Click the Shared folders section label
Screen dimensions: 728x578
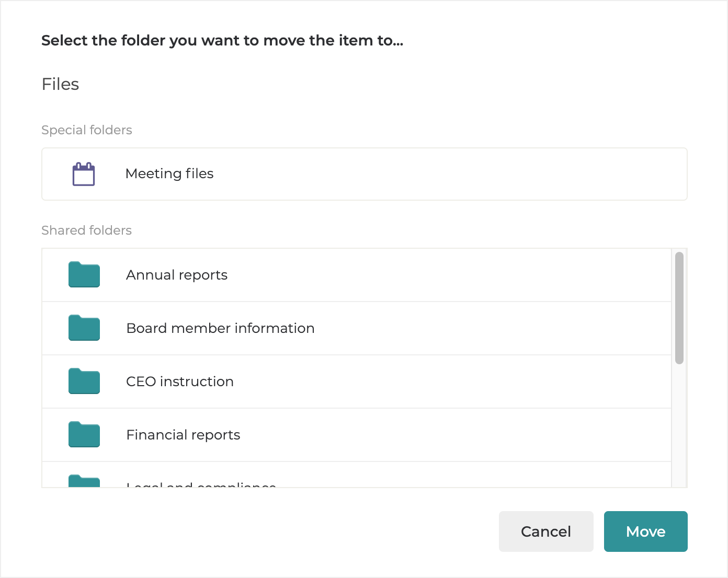point(86,230)
